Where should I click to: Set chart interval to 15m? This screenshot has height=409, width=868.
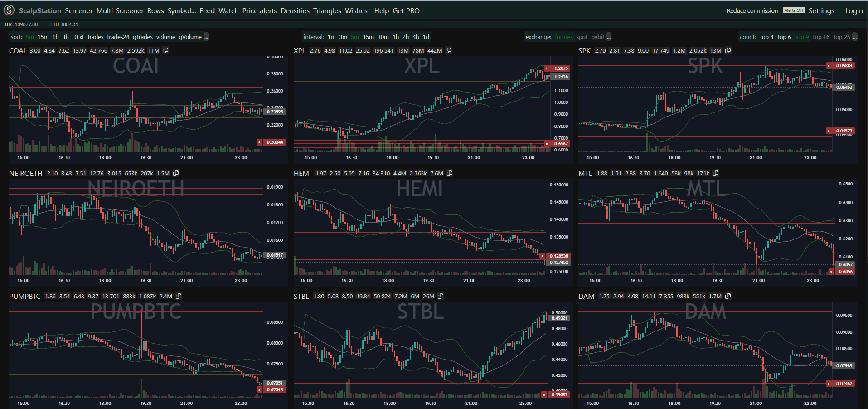point(368,37)
